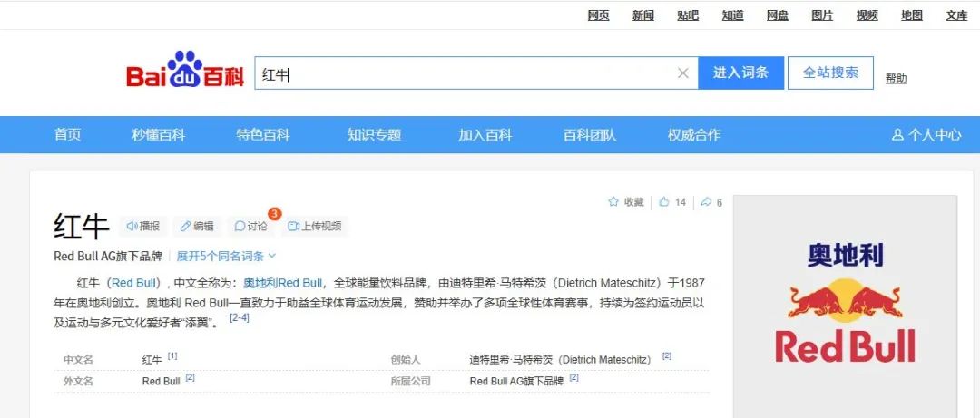The width and height of the screenshot is (980, 418).
Task: Clear the search box with the X icon
Action: (x=683, y=73)
